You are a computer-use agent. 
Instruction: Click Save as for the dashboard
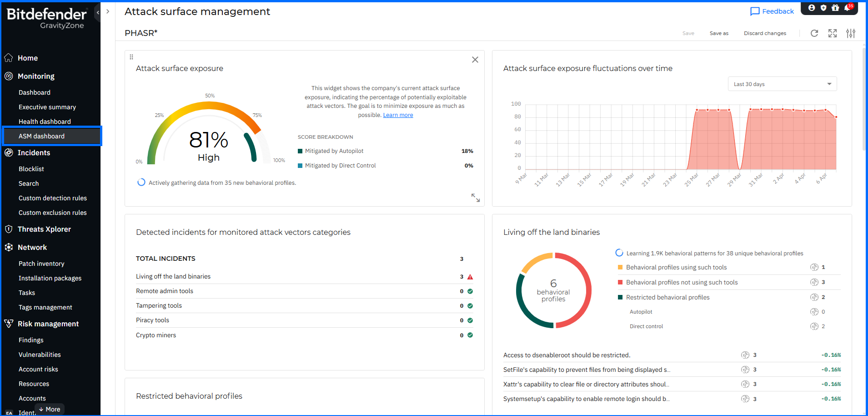[x=719, y=33]
